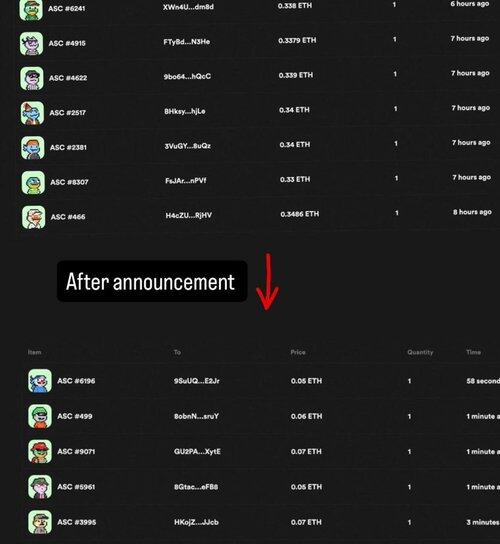The image size is (500, 544).
Task: Open buyer address 9SuUQ...E2Jr
Action: tap(197, 381)
